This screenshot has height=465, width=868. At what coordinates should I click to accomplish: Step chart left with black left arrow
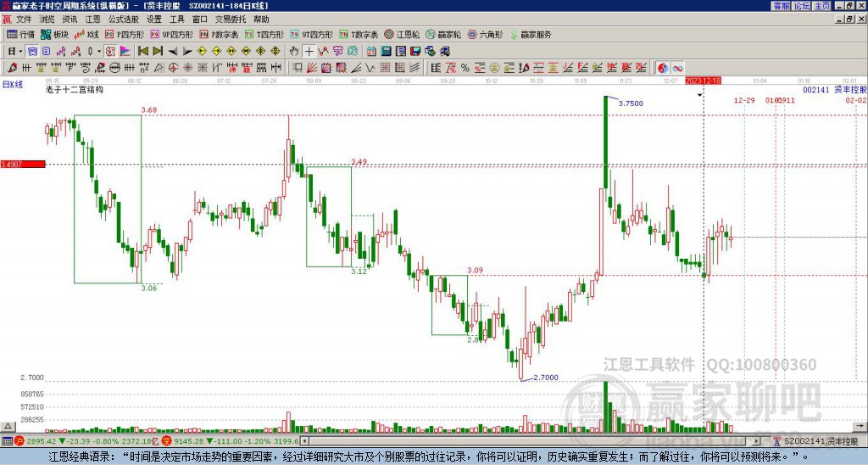coord(173,51)
